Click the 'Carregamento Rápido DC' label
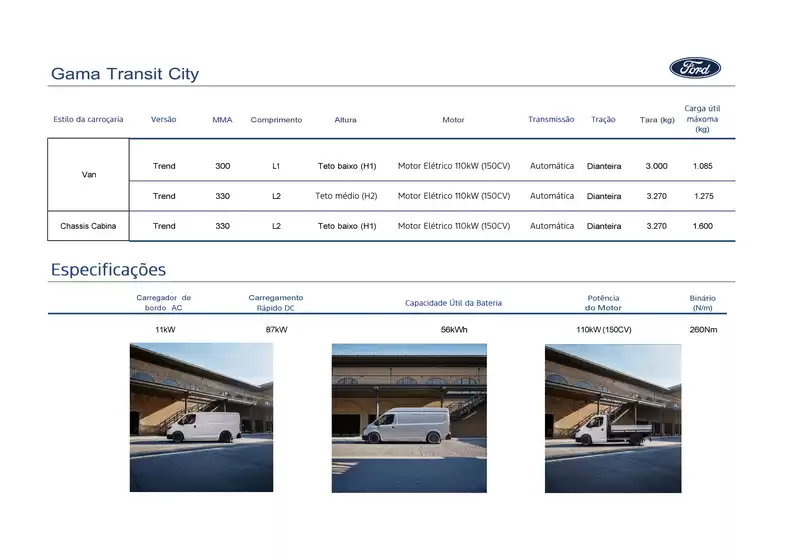Image resolution: width=793 pixels, height=560 pixels. tap(276, 303)
